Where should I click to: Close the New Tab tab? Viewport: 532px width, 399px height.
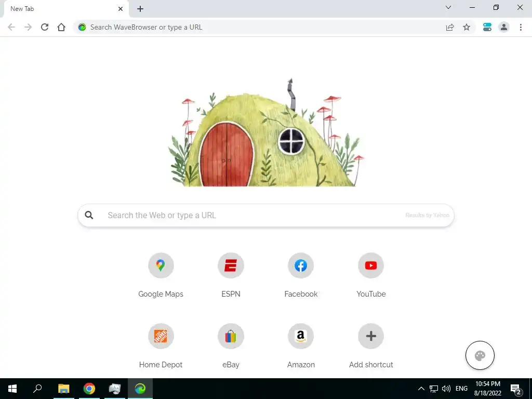click(x=121, y=9)
